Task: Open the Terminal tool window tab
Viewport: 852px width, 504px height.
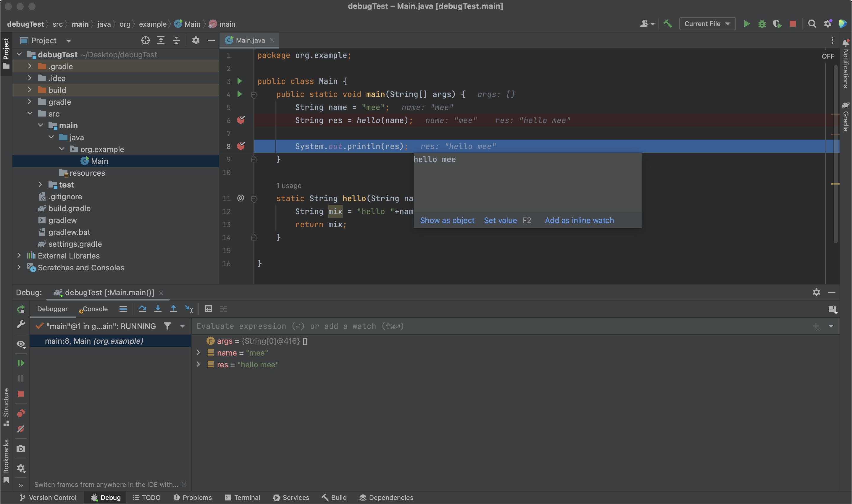Action: 243,497
